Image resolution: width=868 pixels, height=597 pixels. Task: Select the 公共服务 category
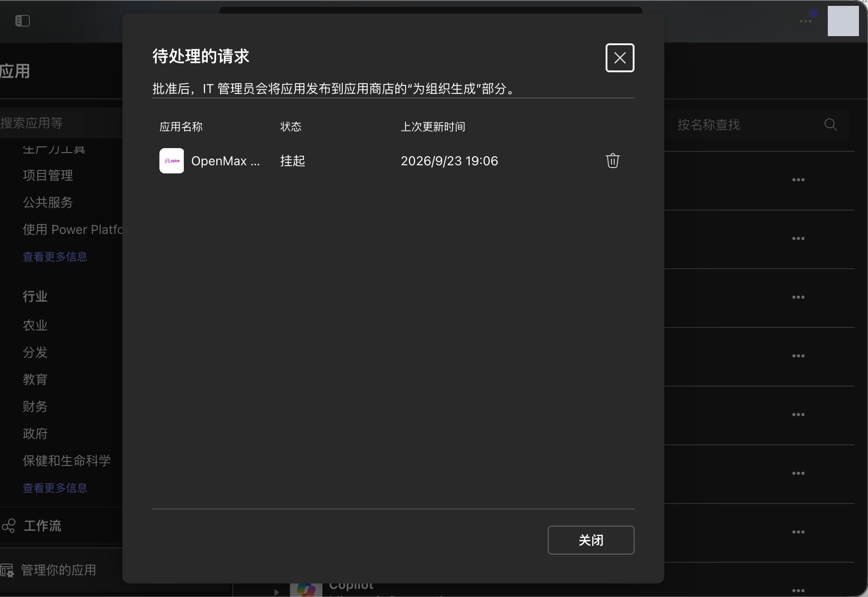tap(48, 202)
